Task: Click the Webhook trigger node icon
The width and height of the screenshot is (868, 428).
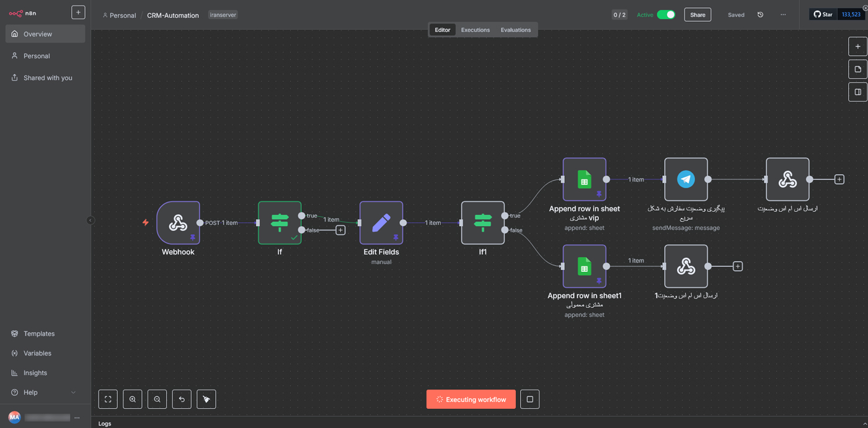Action: (x=178, y=223)
